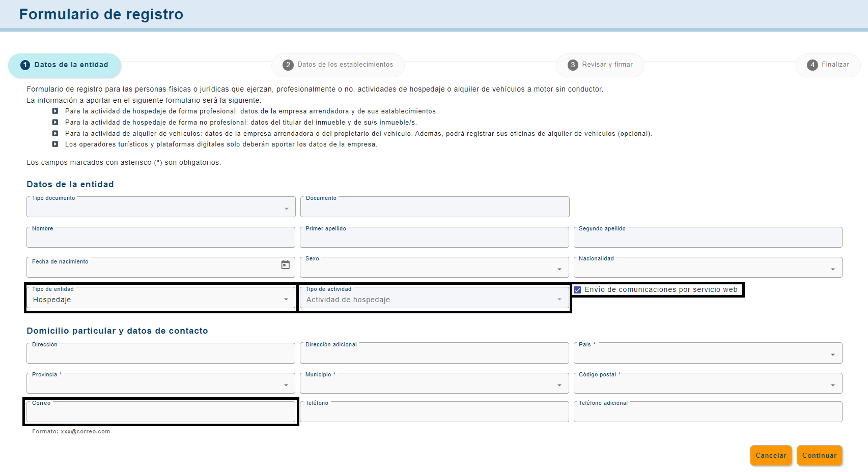Image resolution: width=868 pixels, height=472 pixels.
Task: Expand the Sexo dropdown list
Action: click(x=434, y=268)
